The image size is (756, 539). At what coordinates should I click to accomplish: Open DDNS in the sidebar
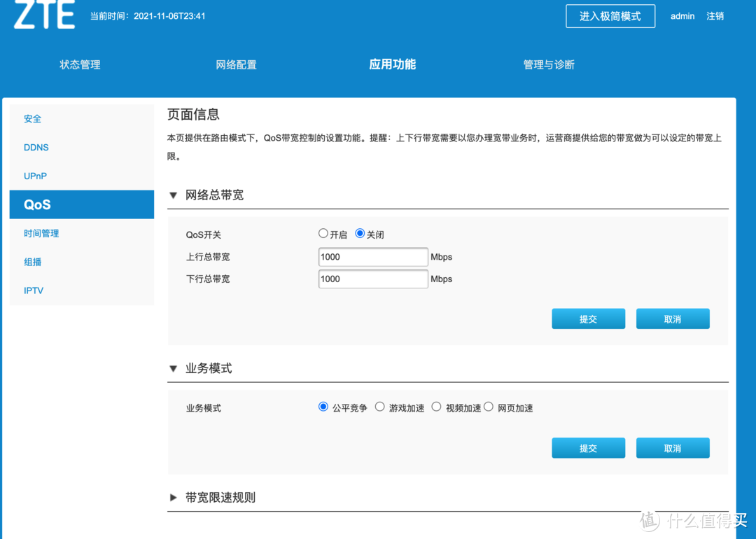(x=36, y=148)
